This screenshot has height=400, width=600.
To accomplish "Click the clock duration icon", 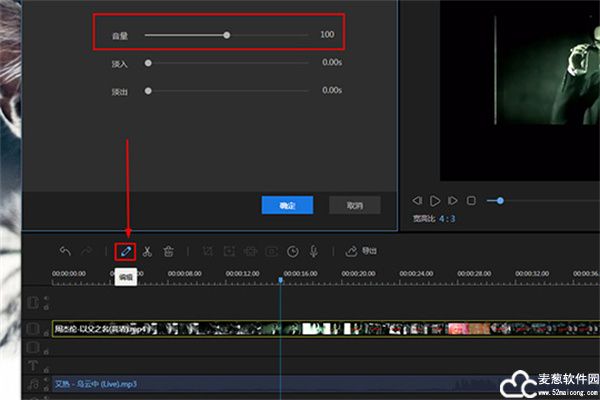I will 293,251.
